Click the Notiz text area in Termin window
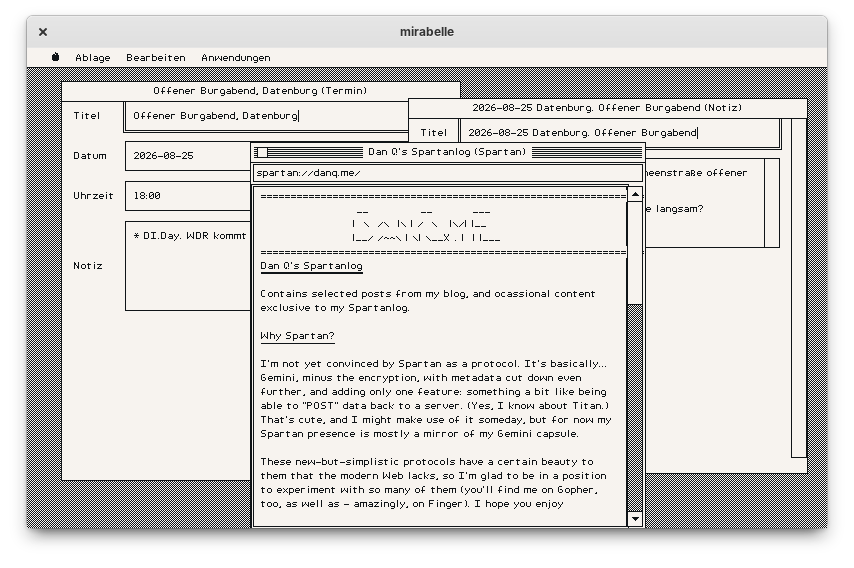The image size is (854, 568). [x=188, y=266]
